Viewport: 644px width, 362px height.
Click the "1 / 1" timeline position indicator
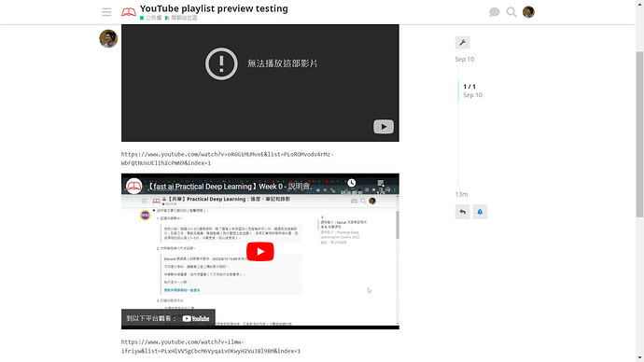coord(469,87)
